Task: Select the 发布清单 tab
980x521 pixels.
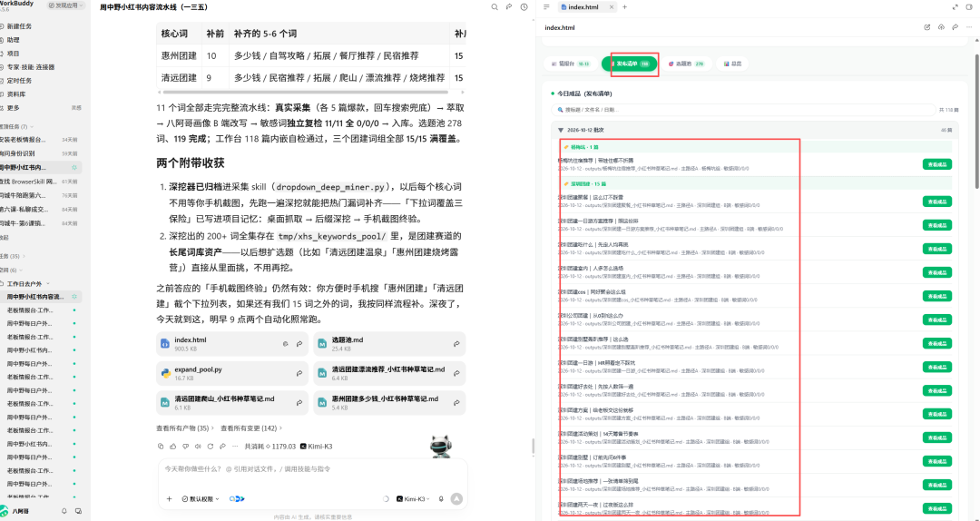Action: pyautogui.click(x=630, y=64)
